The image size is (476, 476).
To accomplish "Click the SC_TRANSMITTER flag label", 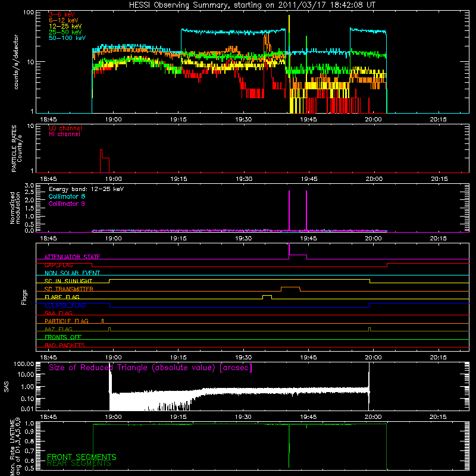I will [x=68, y=289].
